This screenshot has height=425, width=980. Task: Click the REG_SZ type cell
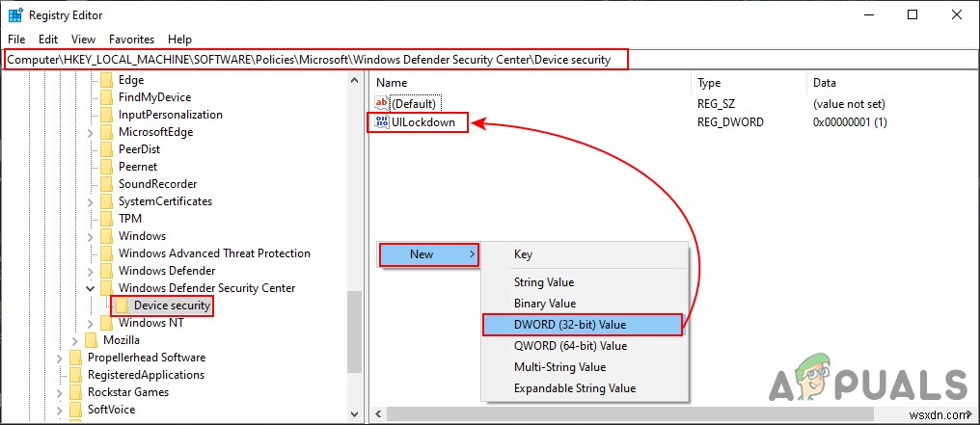coord(717,103)
